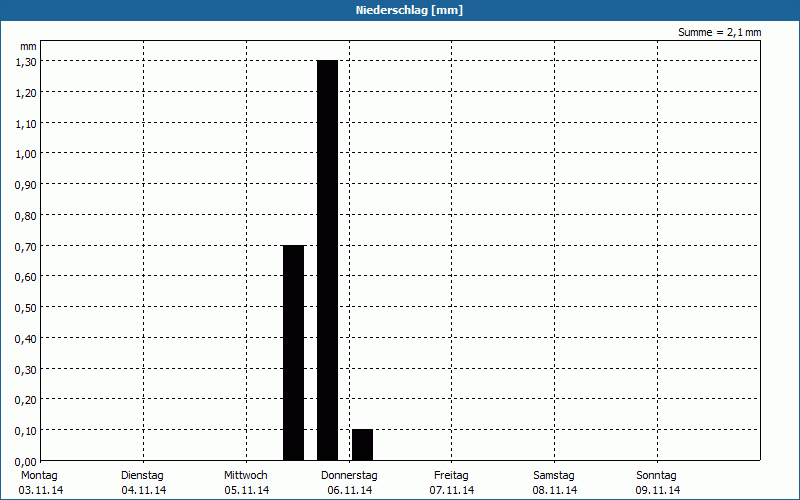This screenshot has width=800, height=500.
Task: Click the 1,10 y-axis value
Action: (x=26, y=123)
